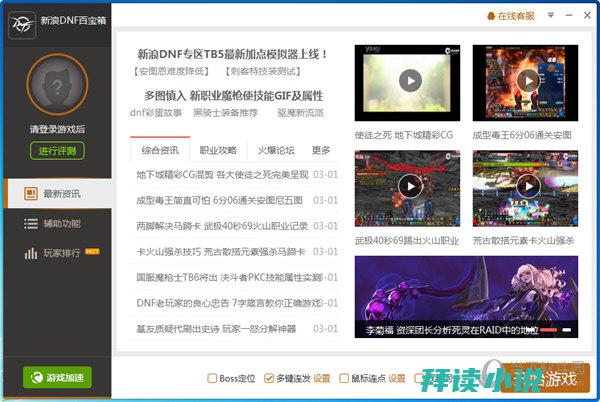The image size is (600, 402).
Task: Play the 使徒之死 地下城精彩CG video
Action: tap(410, 81)
